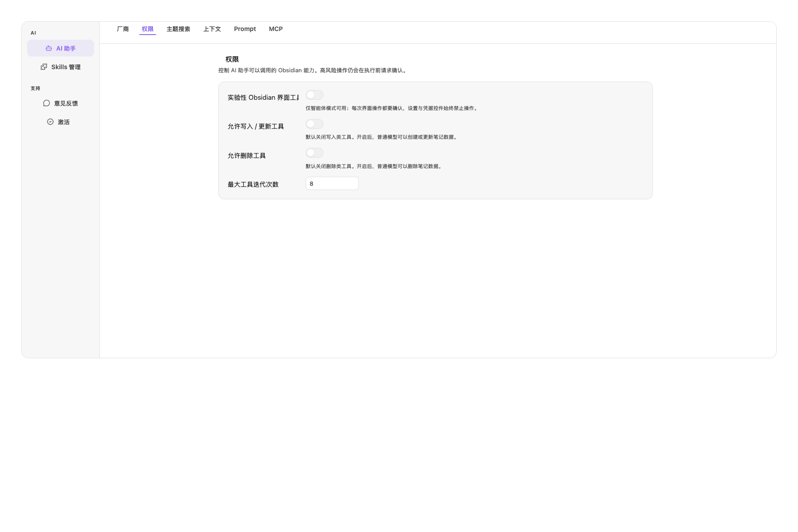Click the puzzle icon beside Skills 管理

point(44,67)
